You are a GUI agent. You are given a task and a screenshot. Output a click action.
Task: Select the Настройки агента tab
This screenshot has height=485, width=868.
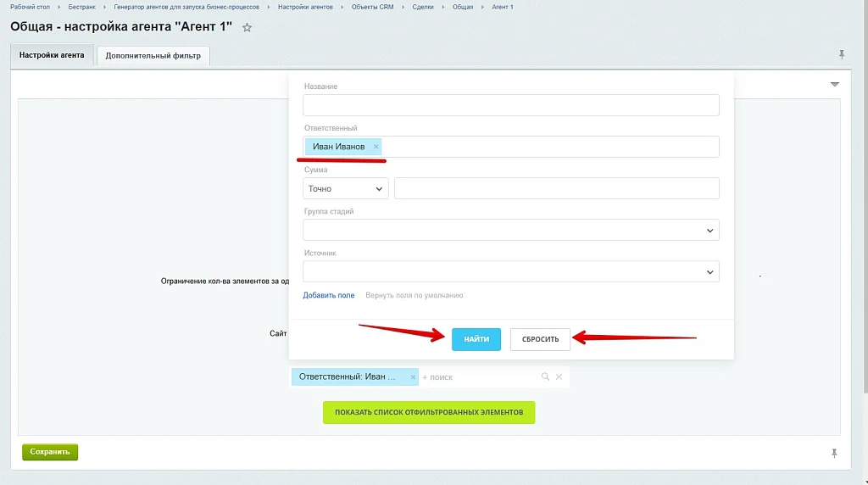click(x=52, y=55)
